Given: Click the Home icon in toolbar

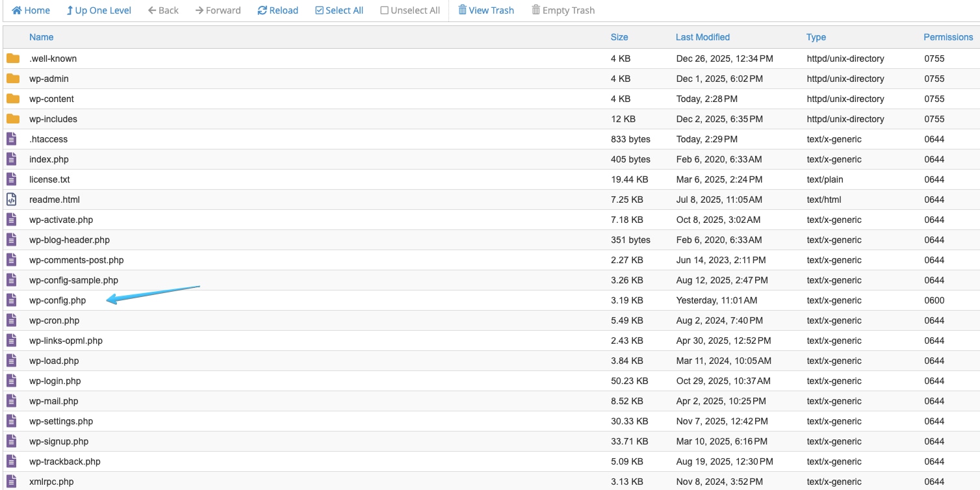Looking at the screenshot, I should (x=17, y=10).
